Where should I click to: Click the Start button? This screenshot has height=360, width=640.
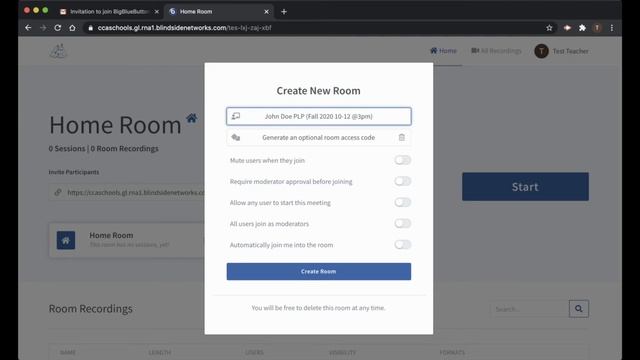pyautogui.click(x=525, y=187)
